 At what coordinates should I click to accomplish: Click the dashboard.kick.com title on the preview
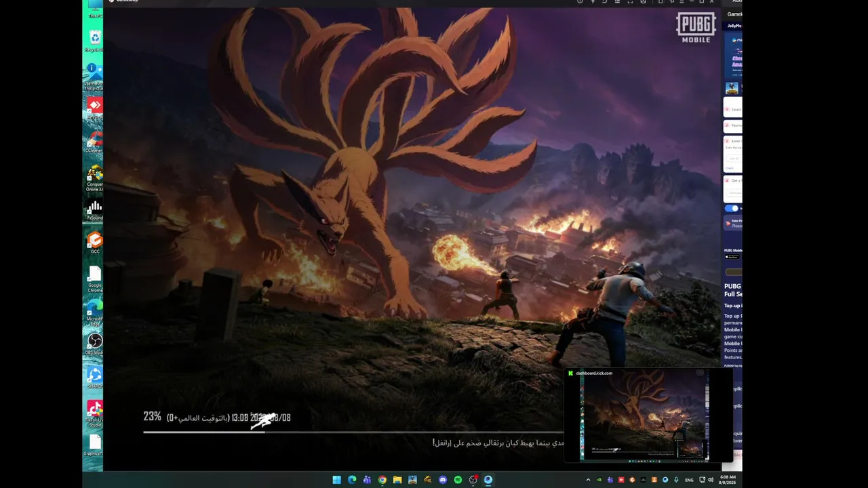coord(594,373)
